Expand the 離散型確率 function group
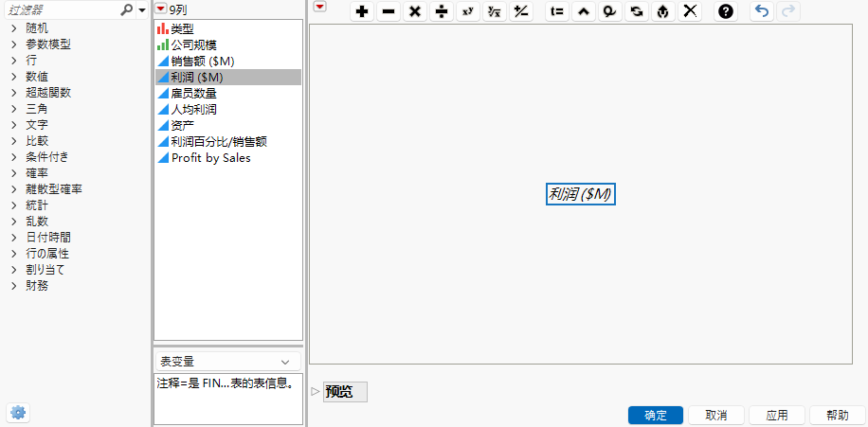868x427 pixels. click(x=14, y=189)
